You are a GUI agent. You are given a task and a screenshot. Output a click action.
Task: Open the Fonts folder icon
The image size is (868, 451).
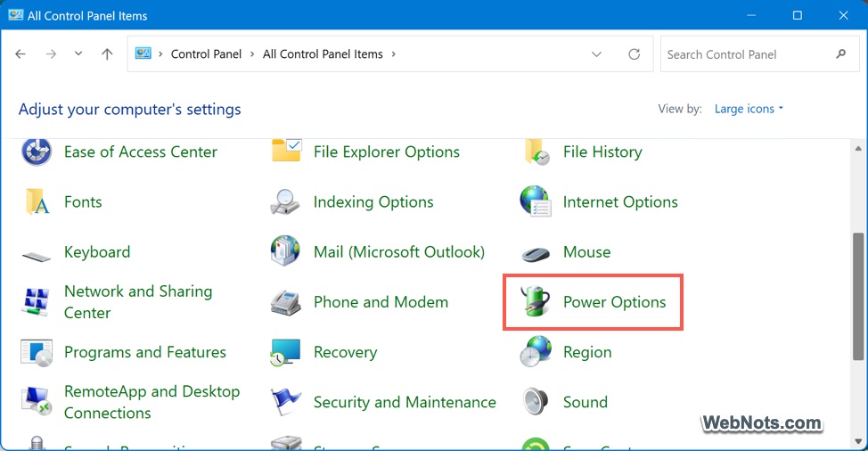point(37,201)
